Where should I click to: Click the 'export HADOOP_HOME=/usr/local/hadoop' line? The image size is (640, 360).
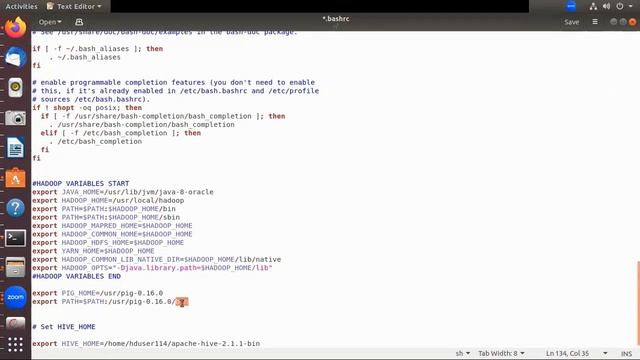tap(108, 200)
